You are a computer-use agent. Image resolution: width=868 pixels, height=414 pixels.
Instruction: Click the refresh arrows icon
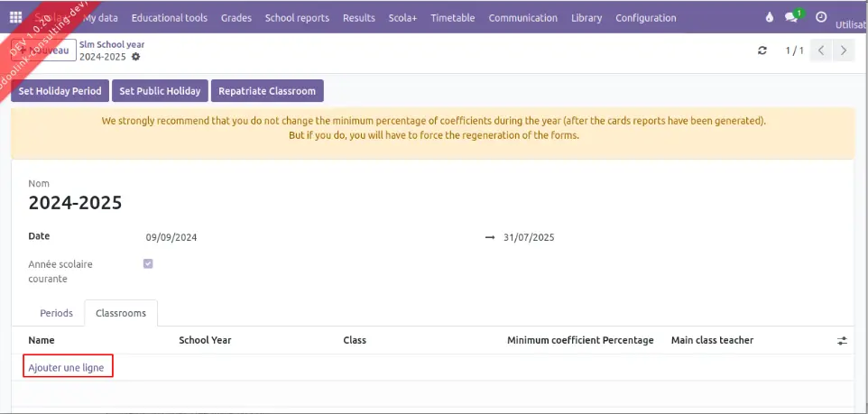[x=762, y=51]
